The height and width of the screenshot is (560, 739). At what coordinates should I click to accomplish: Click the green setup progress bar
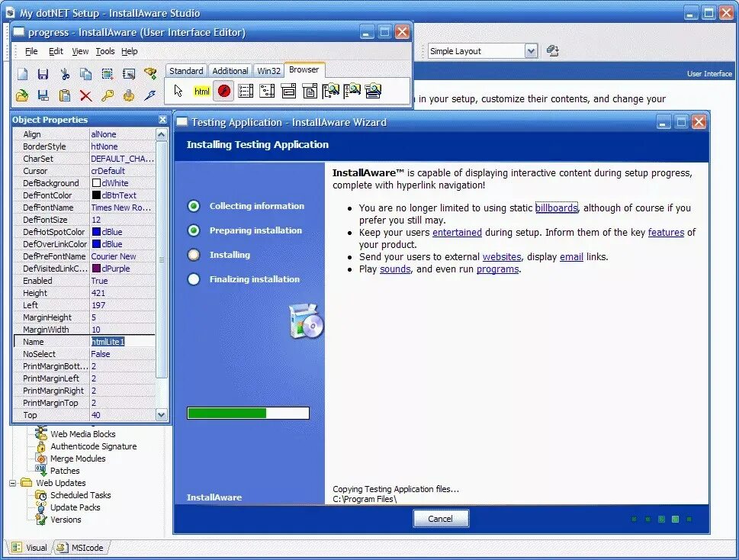(x=249, y=414)
